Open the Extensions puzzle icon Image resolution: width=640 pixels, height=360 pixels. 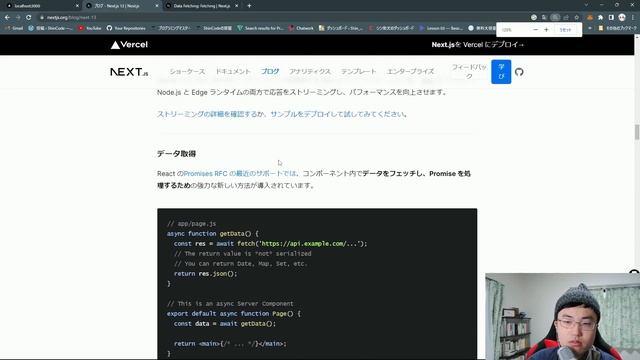click(600, 18)
